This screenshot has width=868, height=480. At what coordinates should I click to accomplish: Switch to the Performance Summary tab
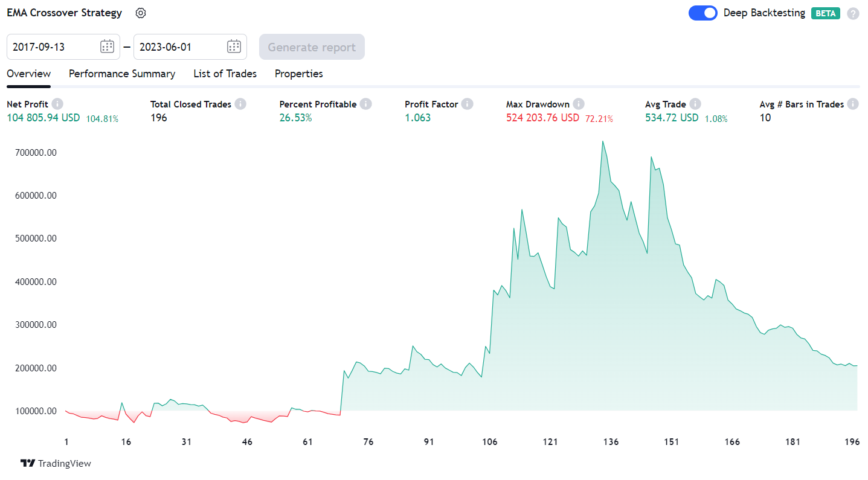122,74
